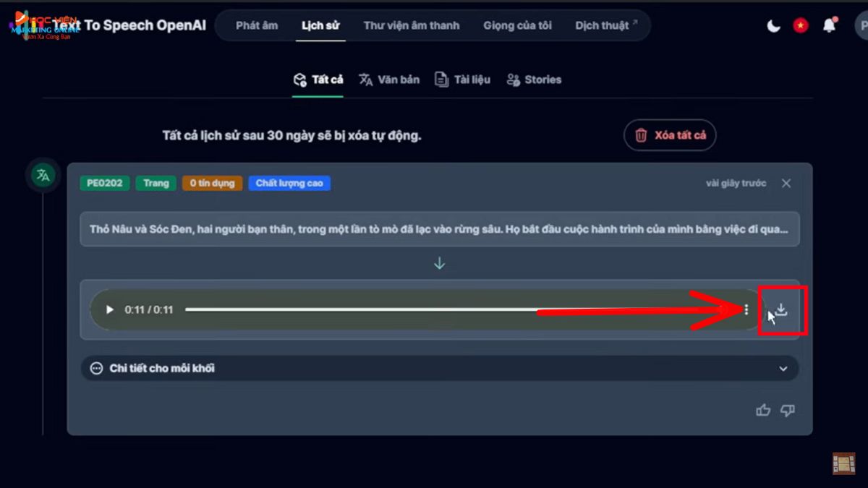The width and height of the screenshot is (868, 488).
Task: Change language via Vietnam flag icon
Action: (x=801, y=26)
